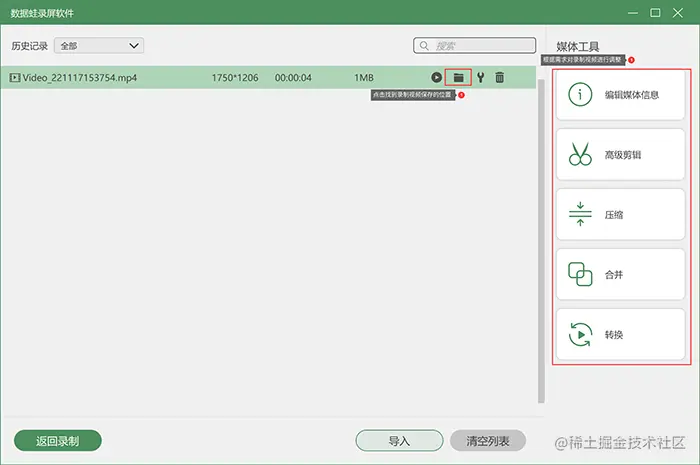
Task: Click the magnifier icon in search box
Action: coord(424,46)
